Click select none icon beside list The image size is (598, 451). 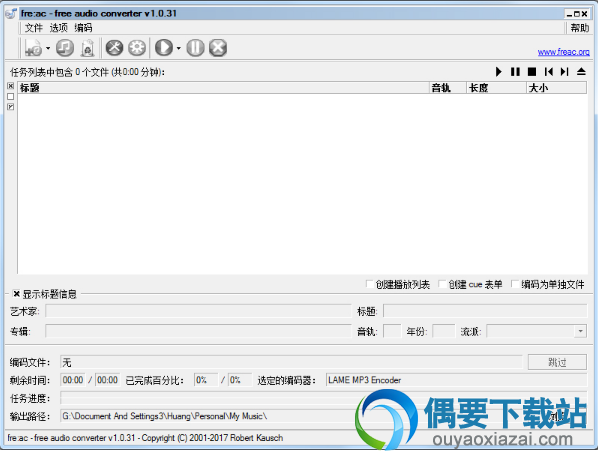[x=11, y=96]
